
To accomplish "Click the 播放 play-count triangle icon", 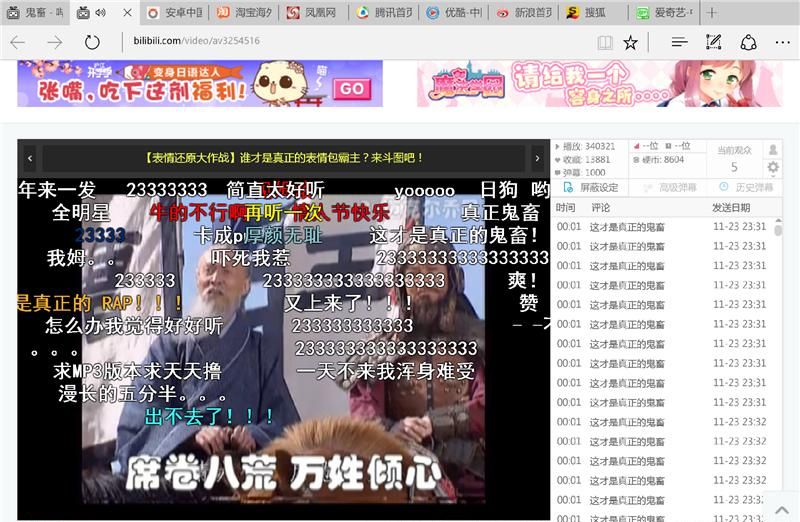I will (x=557, y=146).
